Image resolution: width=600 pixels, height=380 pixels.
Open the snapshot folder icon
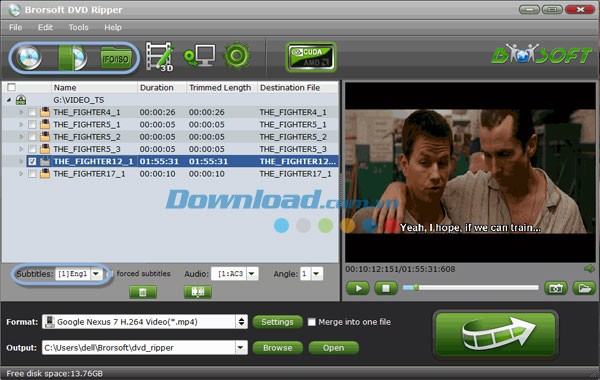pyautogui.click(x=584, y=288)
